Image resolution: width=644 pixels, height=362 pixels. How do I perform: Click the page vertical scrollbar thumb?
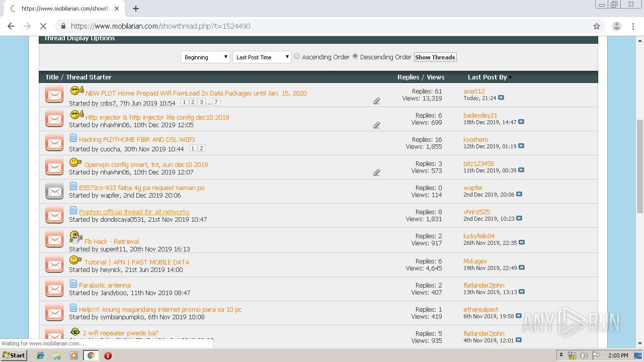[640, 166]
